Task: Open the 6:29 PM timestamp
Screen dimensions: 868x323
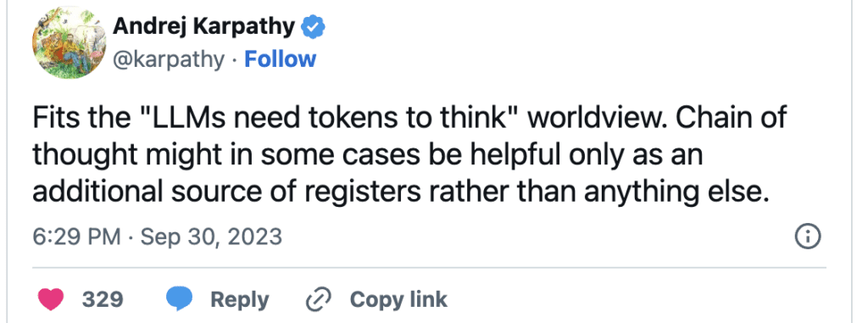Action: [x=76, y=237]
